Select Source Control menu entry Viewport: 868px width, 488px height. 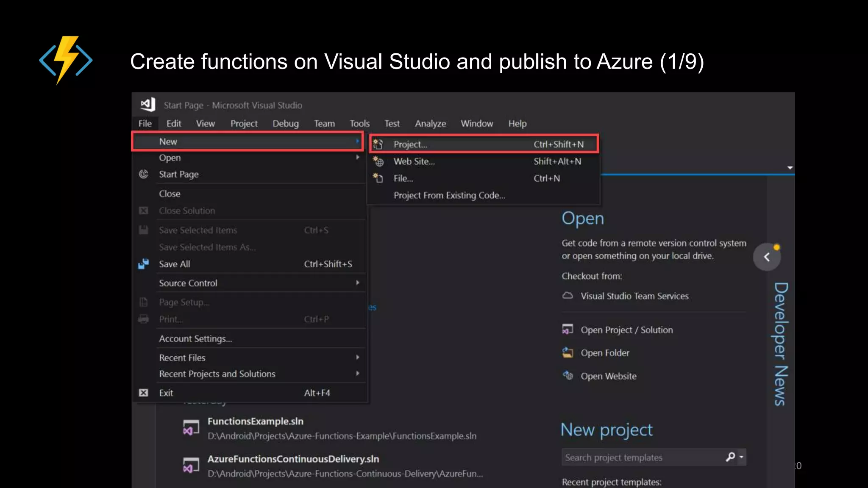click(250, 283)
